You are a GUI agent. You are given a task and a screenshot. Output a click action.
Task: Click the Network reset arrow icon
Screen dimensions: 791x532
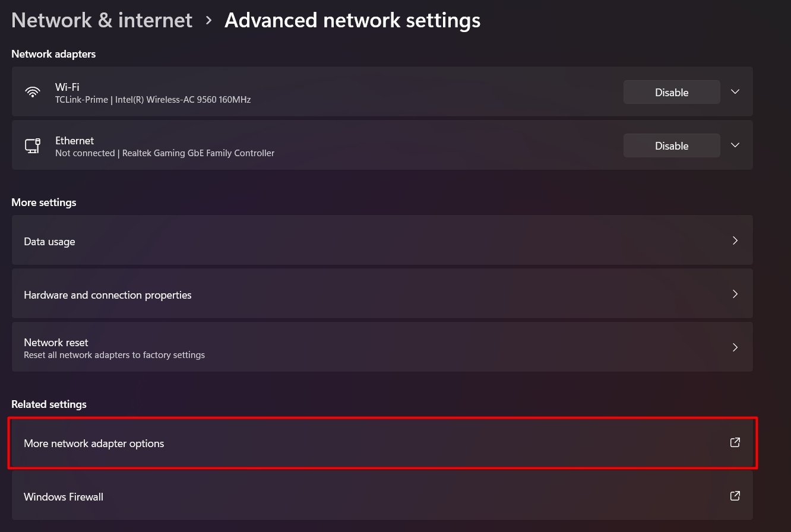pos(735,347)
